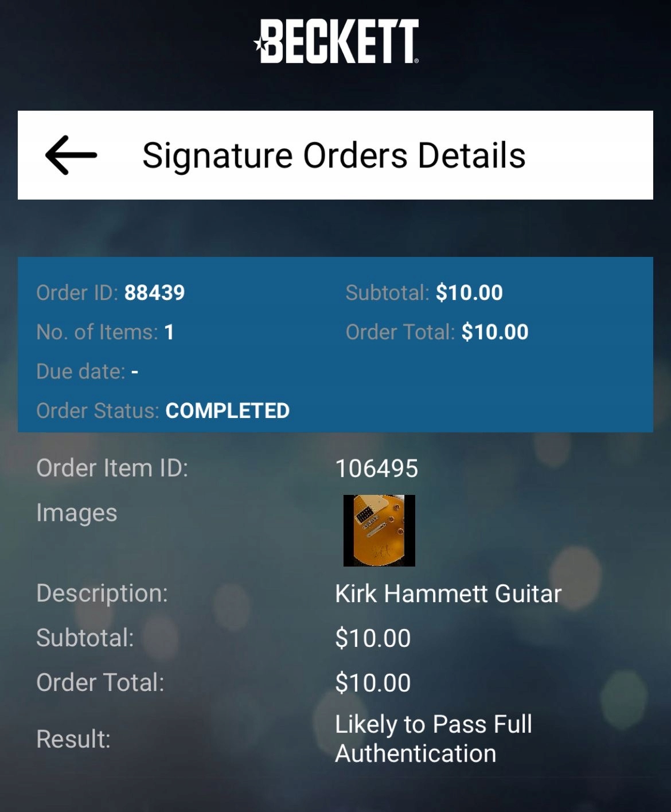Tap the item Order Total $10.00 amount
This screenshot has width=671, height=812.
tap(373, 683)
